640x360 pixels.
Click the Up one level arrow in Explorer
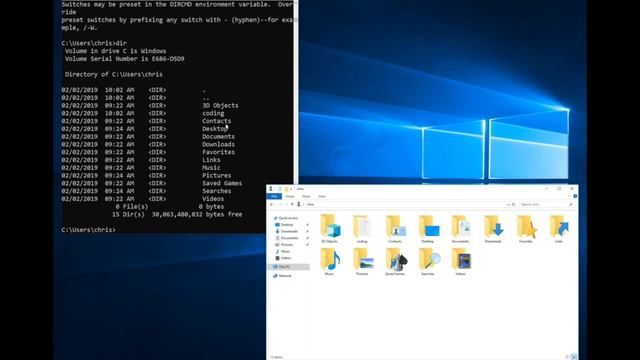click(x=292, y=204)
